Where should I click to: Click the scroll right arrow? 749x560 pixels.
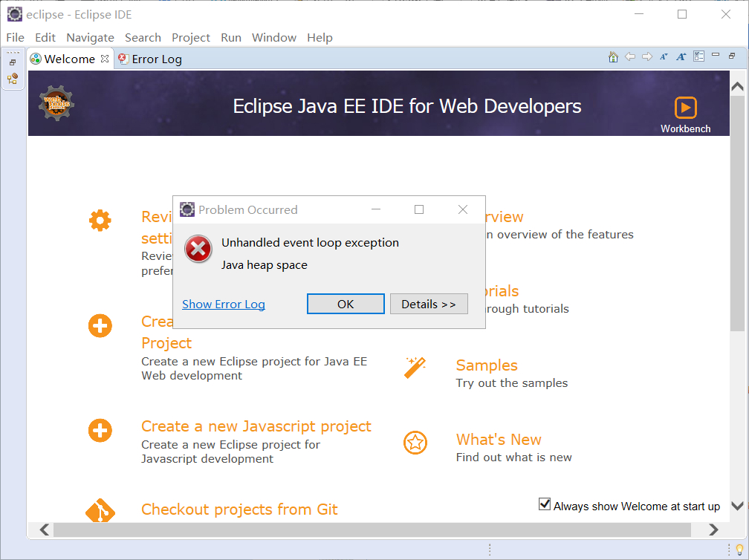(713, 530)
